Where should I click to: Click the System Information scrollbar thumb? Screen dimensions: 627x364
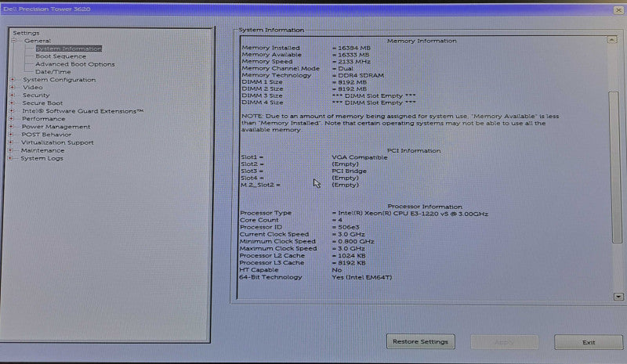click(615, 167)
